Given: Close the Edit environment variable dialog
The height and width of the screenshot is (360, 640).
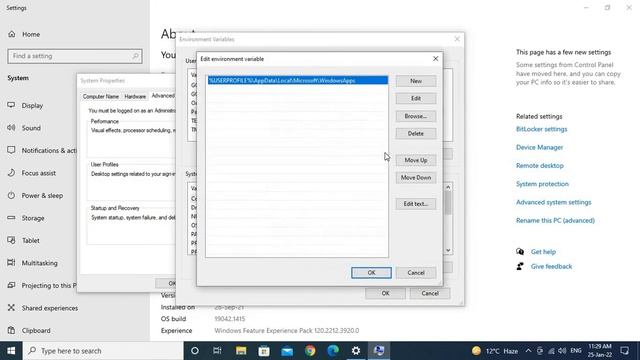Looking at the screenshot, I should [436, 59].
